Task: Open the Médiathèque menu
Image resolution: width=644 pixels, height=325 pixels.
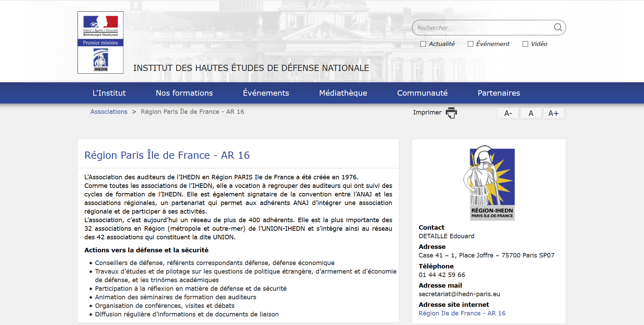Action: 343,93
